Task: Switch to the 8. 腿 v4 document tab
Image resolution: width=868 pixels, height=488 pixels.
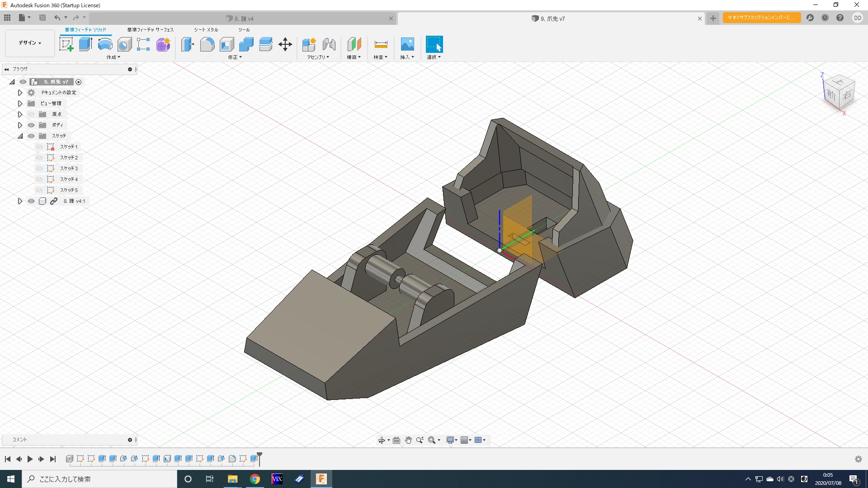Action: (x=244, y=19)
